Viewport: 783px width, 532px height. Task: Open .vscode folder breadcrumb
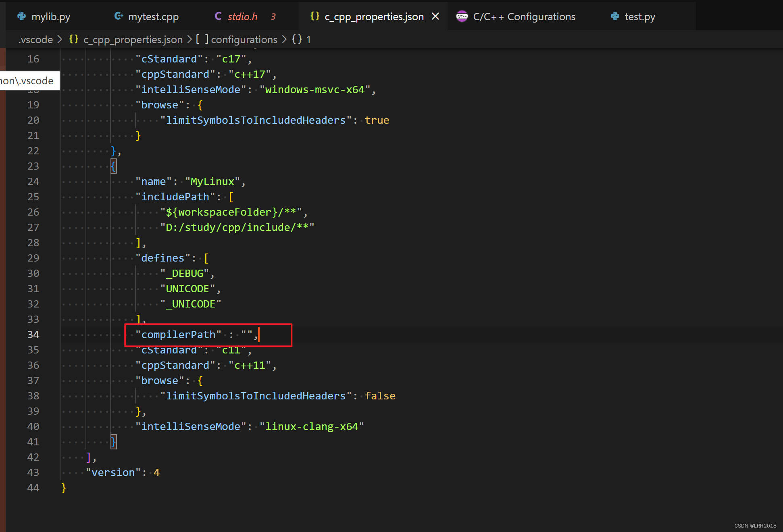[x=36, y=39]
